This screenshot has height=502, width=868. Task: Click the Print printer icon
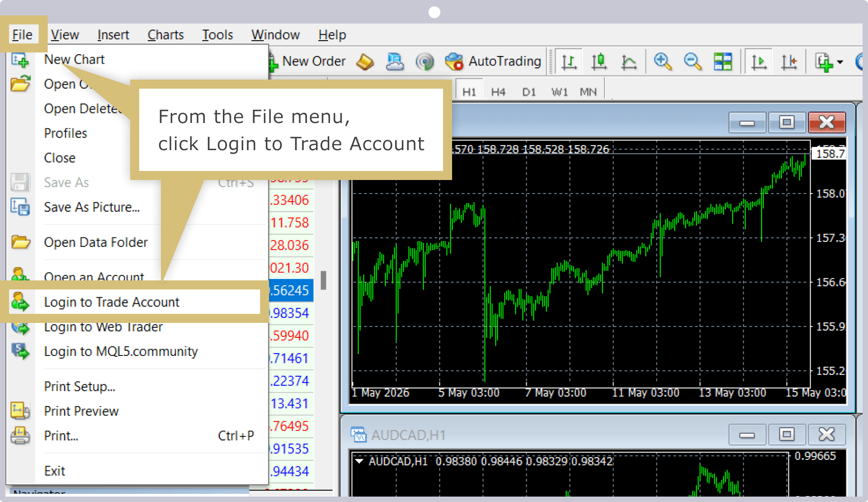(20, 436)
